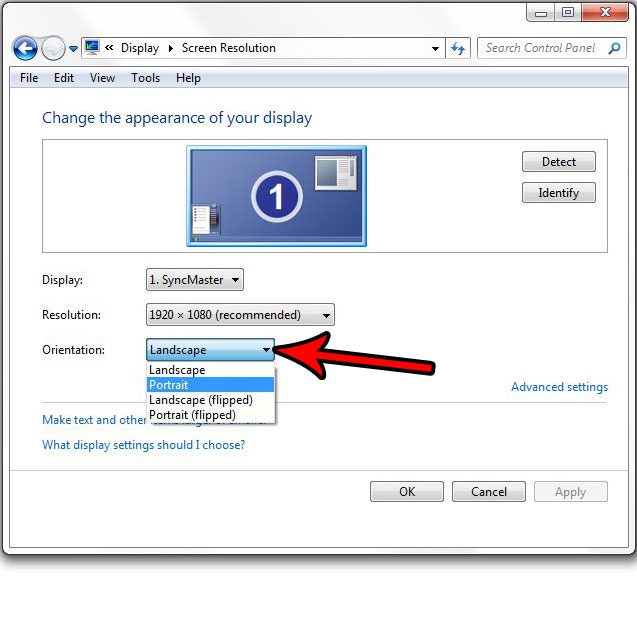This screenshot has height=636, width=637.
Task: Click the OK button
Action: tap(407, 491)
